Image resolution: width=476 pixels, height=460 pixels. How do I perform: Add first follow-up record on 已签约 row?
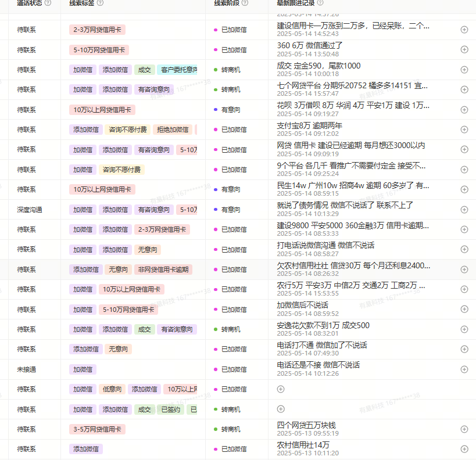pyautogui.click(x=281, y=409)
